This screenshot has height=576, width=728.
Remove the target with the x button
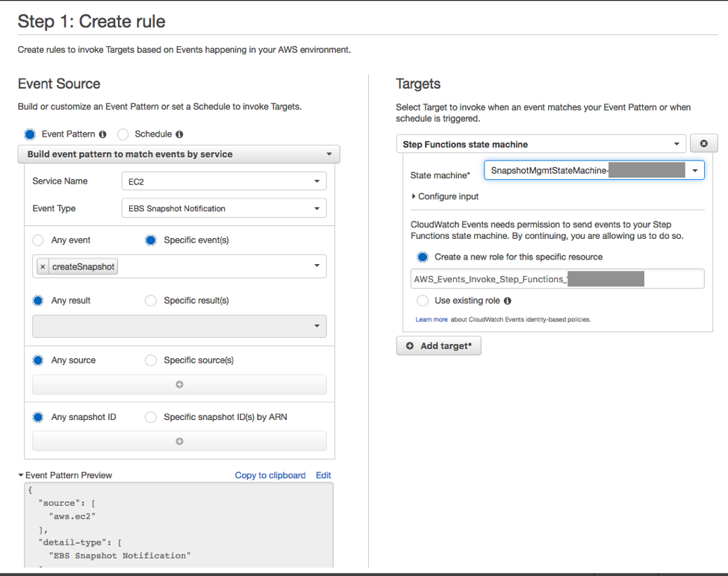tap(703, 144)
